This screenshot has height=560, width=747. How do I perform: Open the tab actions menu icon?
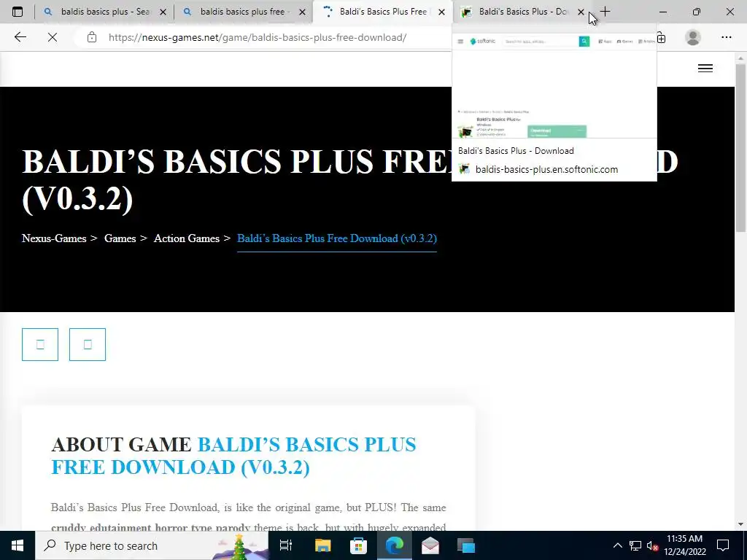(x=18, y=12)
